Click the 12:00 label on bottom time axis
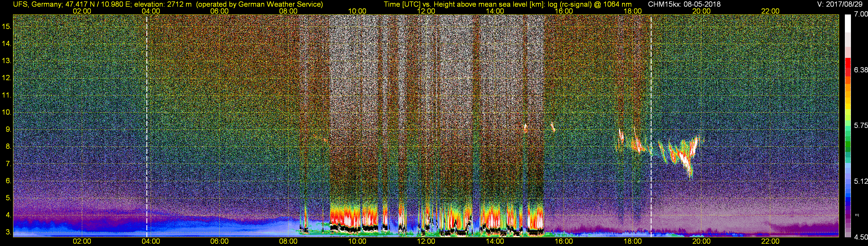The height and width of the screenshot is (246, 868). pos(426,241)
